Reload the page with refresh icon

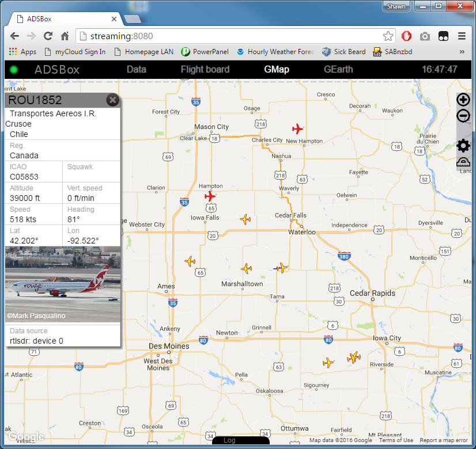48,36
